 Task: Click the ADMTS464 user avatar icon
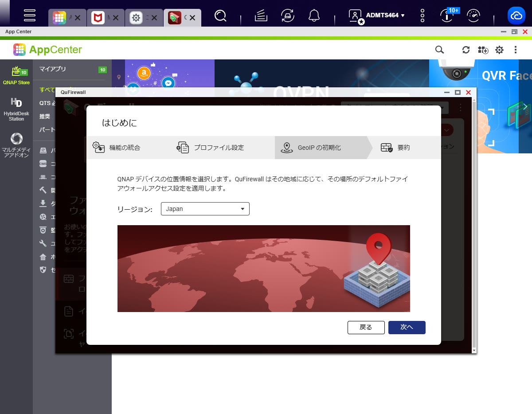[x=356, y=16]
